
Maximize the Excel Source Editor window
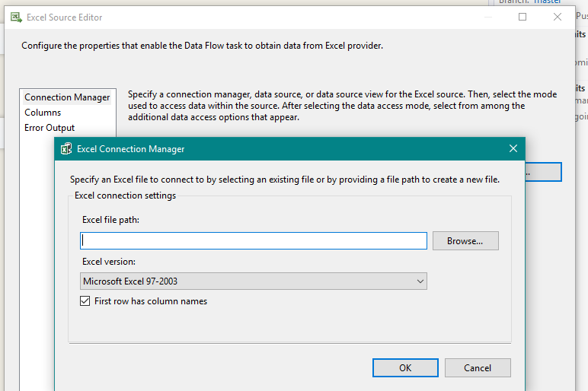click(x=522, y=17)
